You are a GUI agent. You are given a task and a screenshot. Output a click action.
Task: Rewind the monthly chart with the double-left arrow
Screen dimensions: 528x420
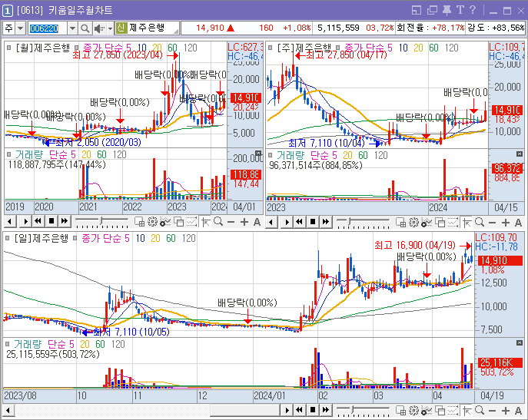coord(38,221)
